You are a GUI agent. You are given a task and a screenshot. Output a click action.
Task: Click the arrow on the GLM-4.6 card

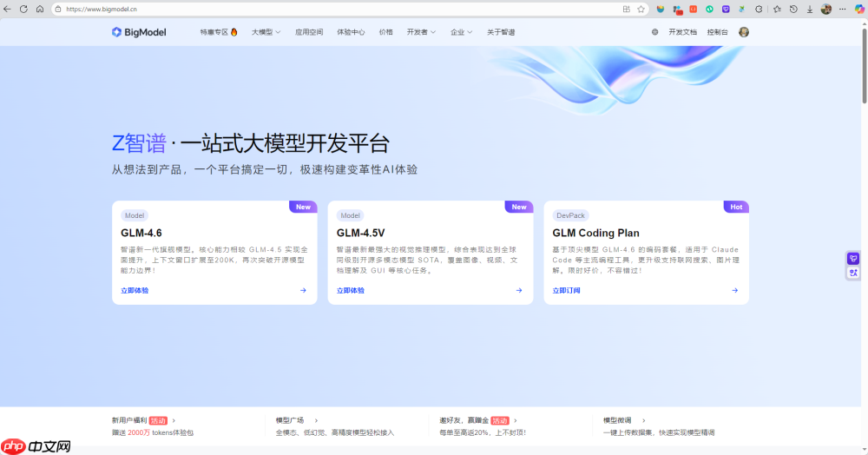pyautogui.click(x=303, y=290)
